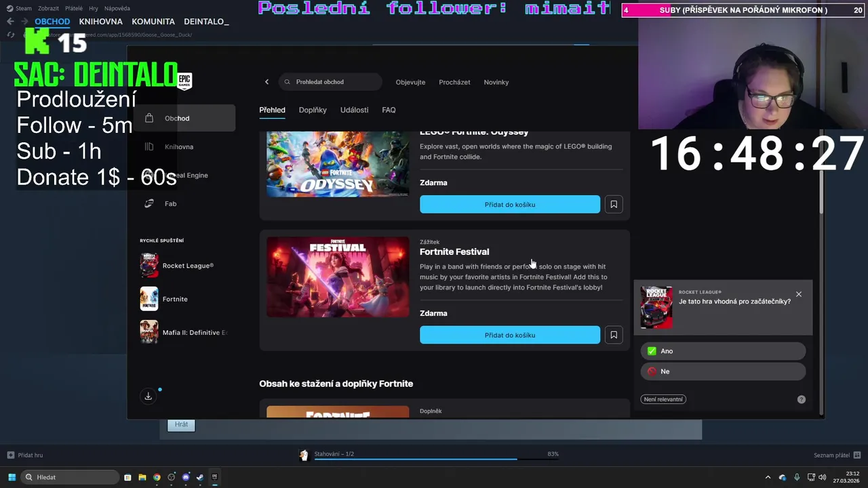
Task: Click the Epic Games logo
Action: point(184,81)
